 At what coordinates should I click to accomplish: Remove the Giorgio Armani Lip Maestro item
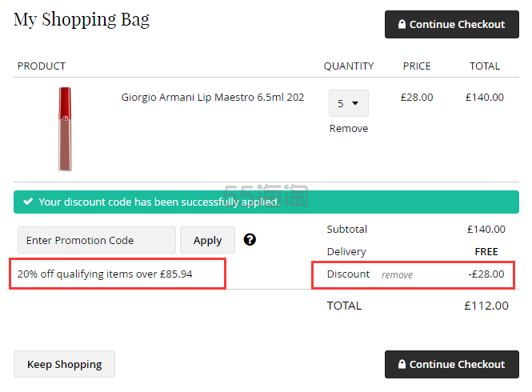349,128
